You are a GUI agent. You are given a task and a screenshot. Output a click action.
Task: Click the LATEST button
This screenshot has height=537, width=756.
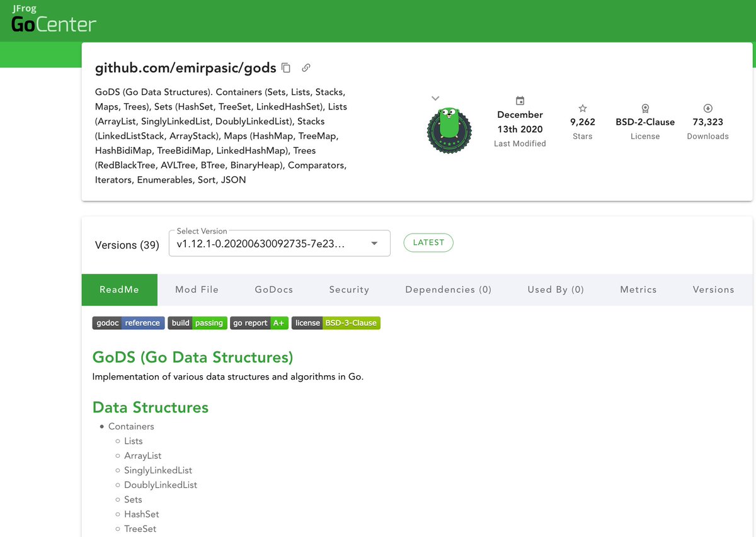tap(428, 242)
